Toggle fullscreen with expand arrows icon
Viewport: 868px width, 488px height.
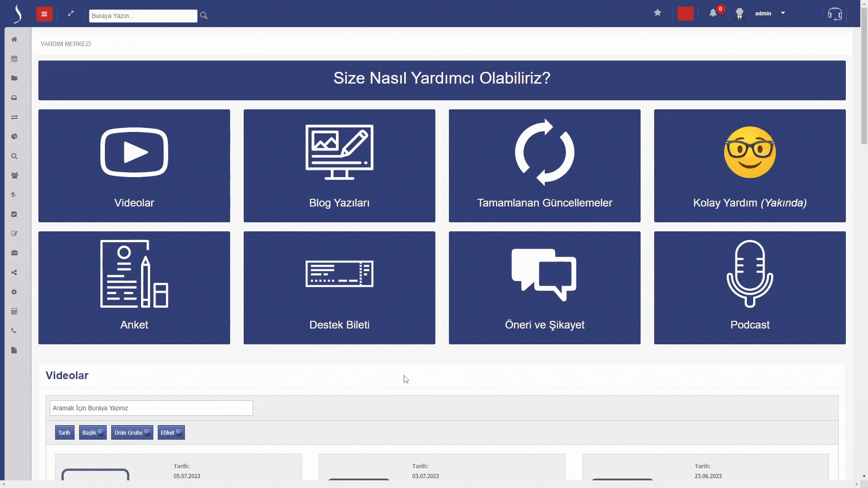71,14
